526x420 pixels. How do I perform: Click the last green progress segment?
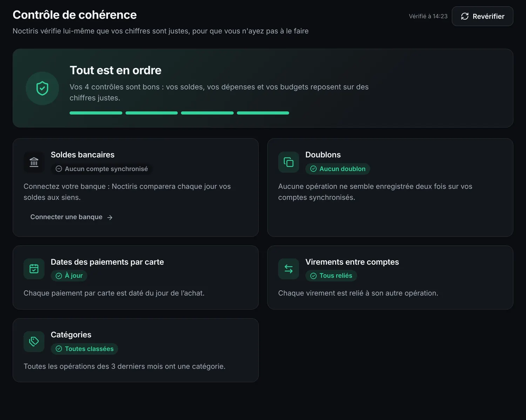tap(263, 113)
